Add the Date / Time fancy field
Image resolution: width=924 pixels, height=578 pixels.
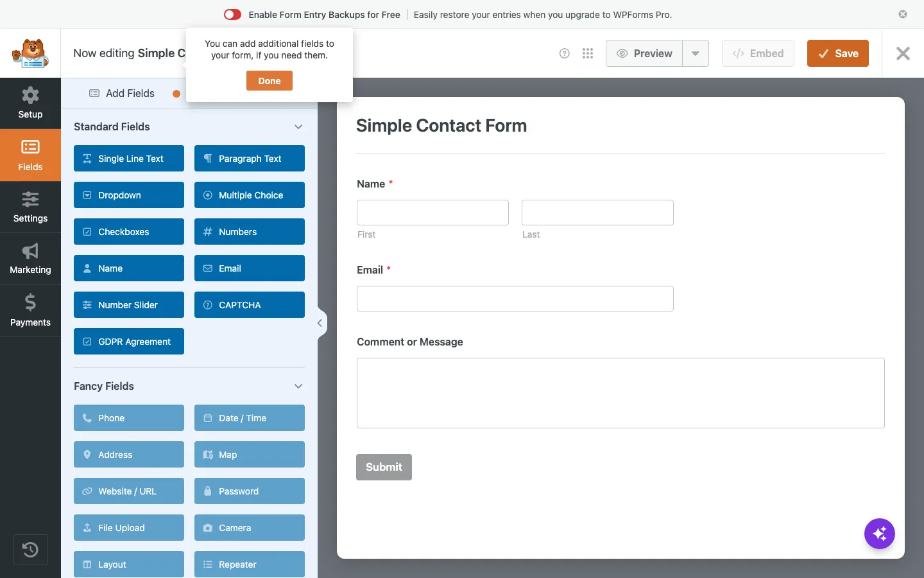(x=250, y=418)
